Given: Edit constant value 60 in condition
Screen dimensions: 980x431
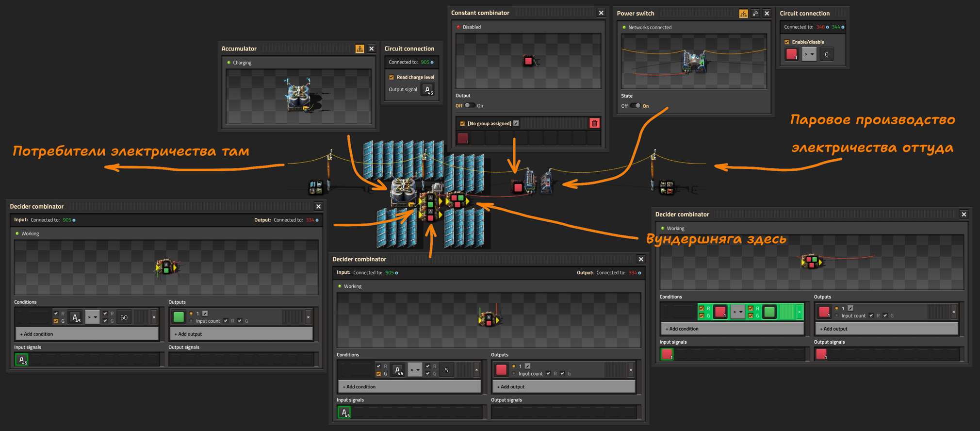Looking at the screenshot, I should tap(124, 317).
